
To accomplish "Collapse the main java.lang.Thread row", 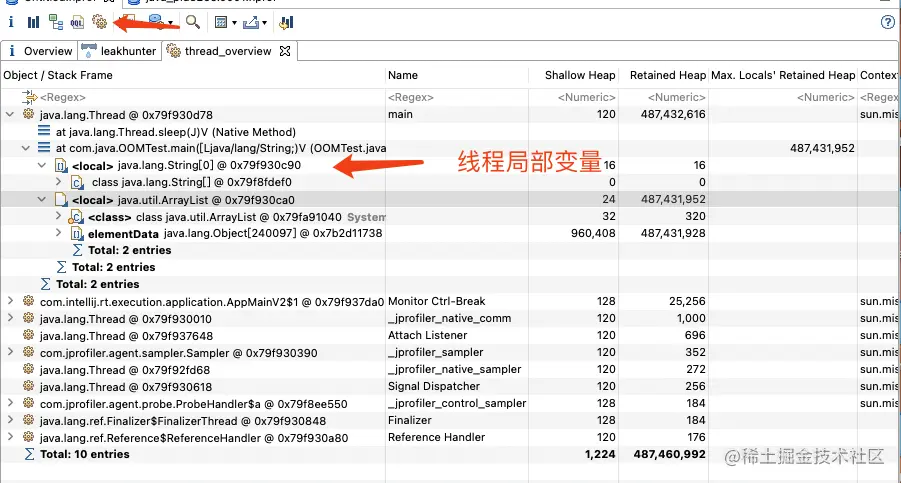I will (10, 114).
